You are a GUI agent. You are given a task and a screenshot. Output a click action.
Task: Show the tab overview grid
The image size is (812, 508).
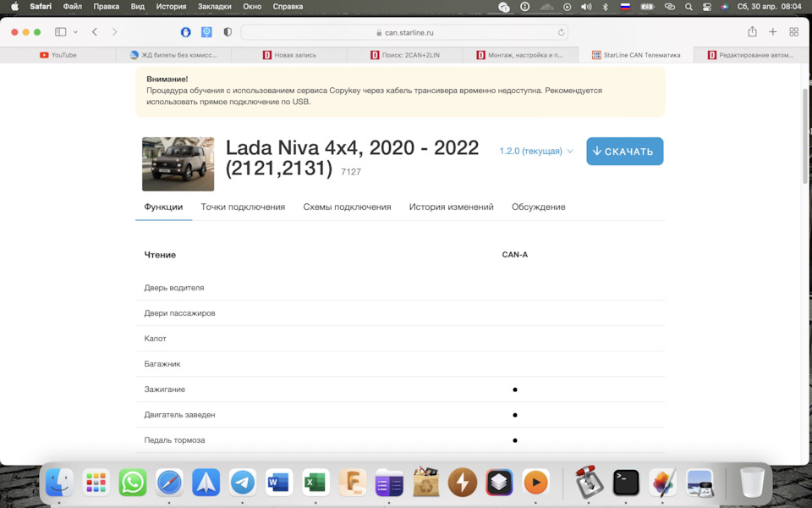[794, 32]
